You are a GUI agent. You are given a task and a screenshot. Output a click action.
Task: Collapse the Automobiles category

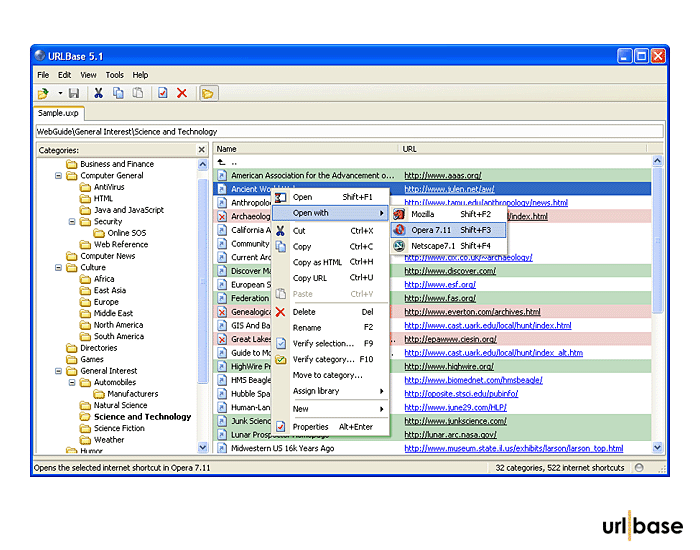[72, 383]
